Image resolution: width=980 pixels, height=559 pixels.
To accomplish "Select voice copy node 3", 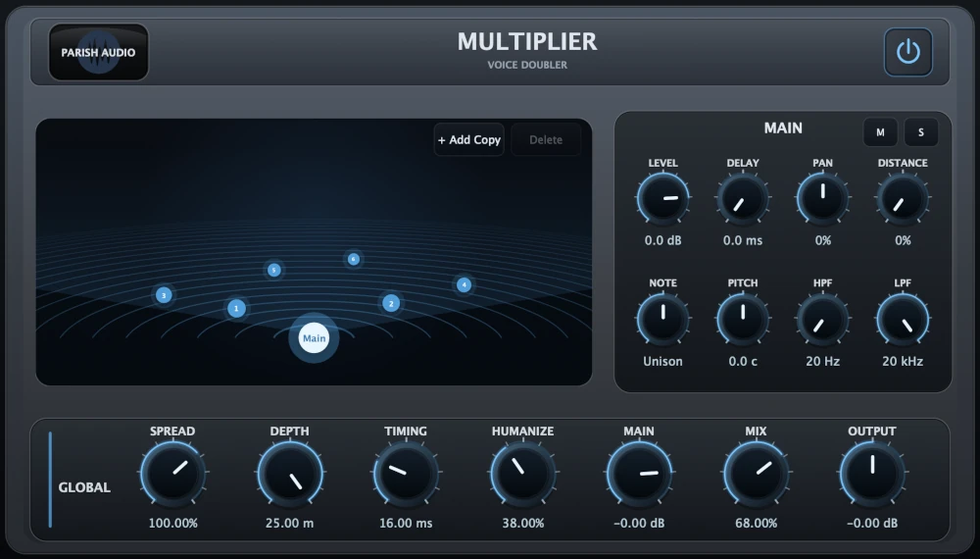I will pyautogui.click(x=164, y=295).
